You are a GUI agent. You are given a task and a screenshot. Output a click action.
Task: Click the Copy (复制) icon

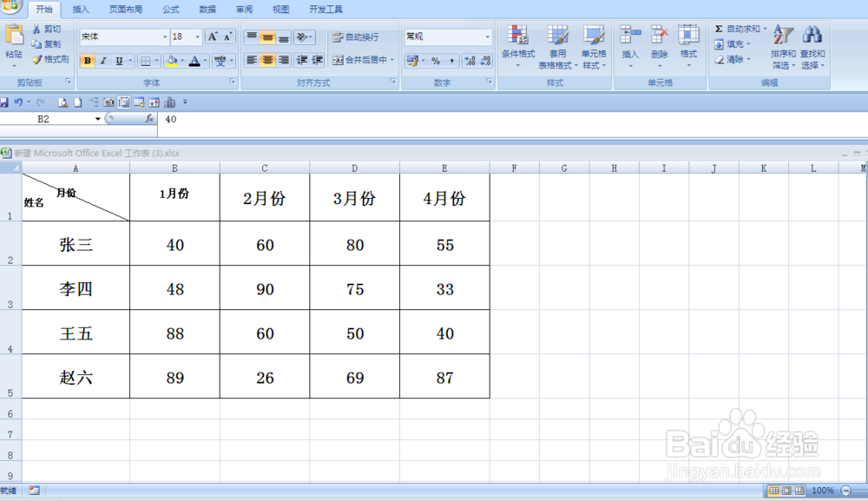(x=36, y=44)
